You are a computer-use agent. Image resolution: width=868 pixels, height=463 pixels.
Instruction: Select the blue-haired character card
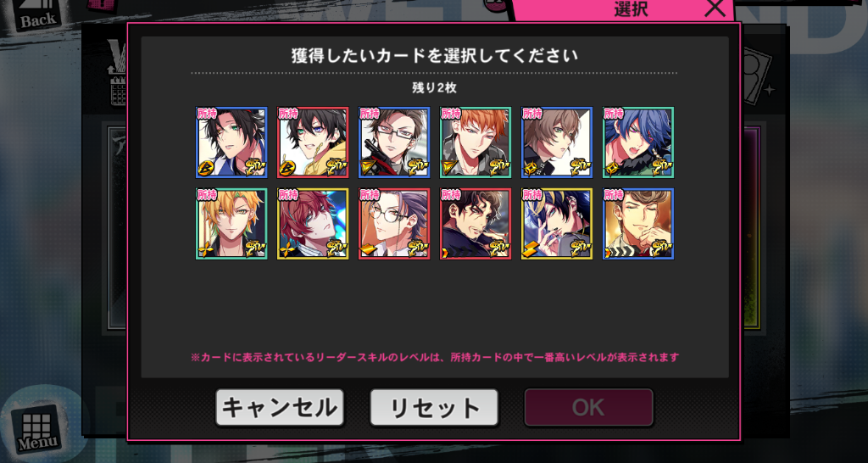coord(638,142)
